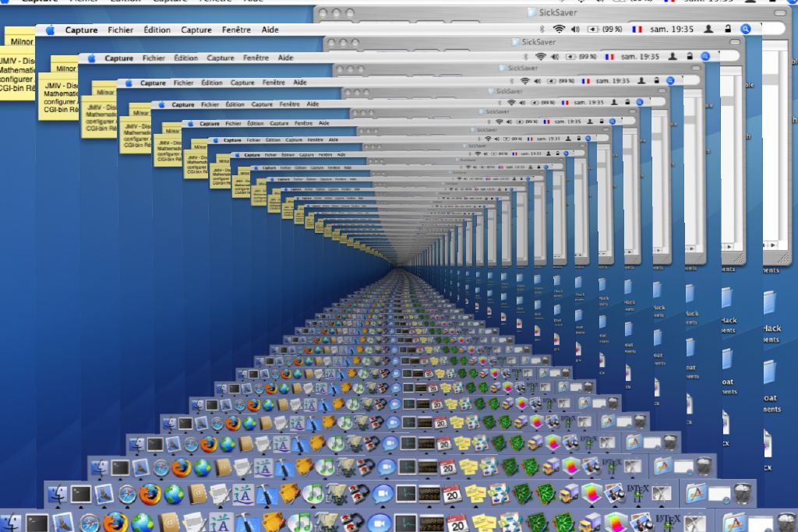Open the Capture menu right after Édition, largest complete menu bar
798x532 pixels.
[196, 30]
